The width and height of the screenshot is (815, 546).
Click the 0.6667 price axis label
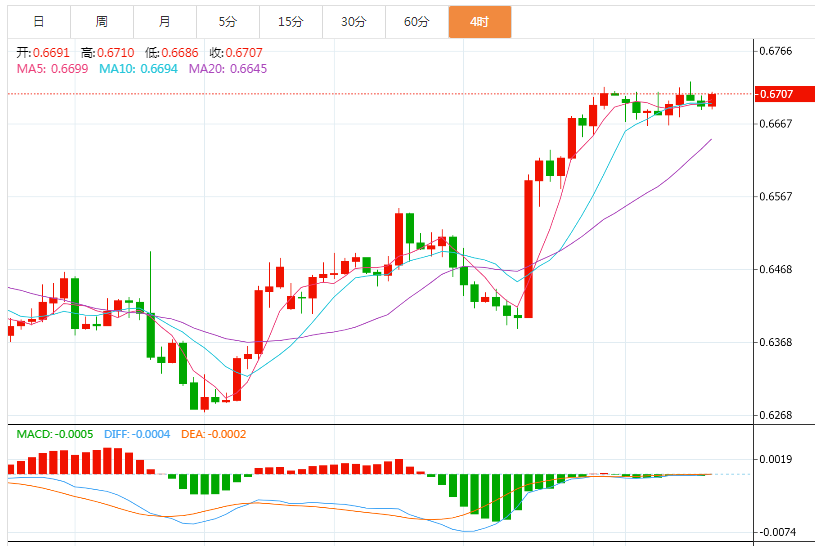[775, 124]
